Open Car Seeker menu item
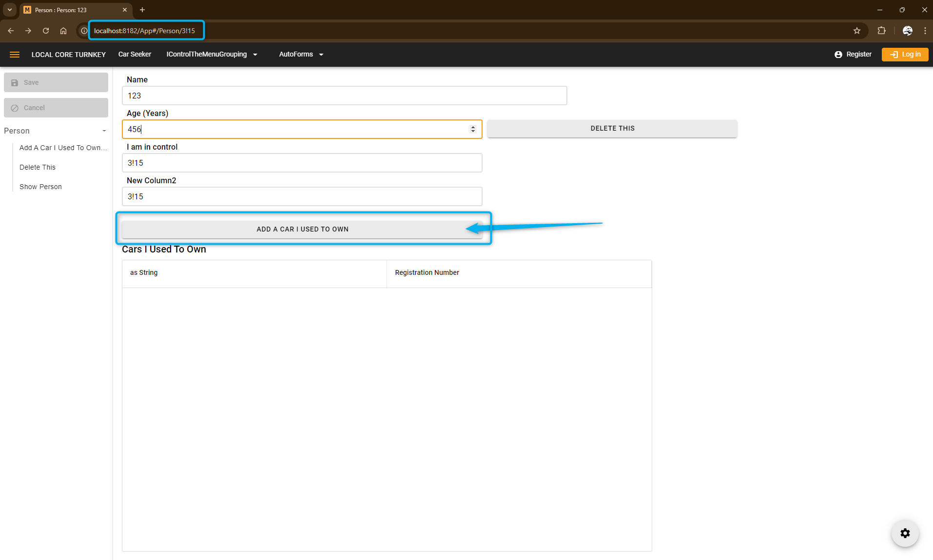Image resolution: width=933 pixels, height=560 pixels. pyautogui.click(x=135, y=55)
